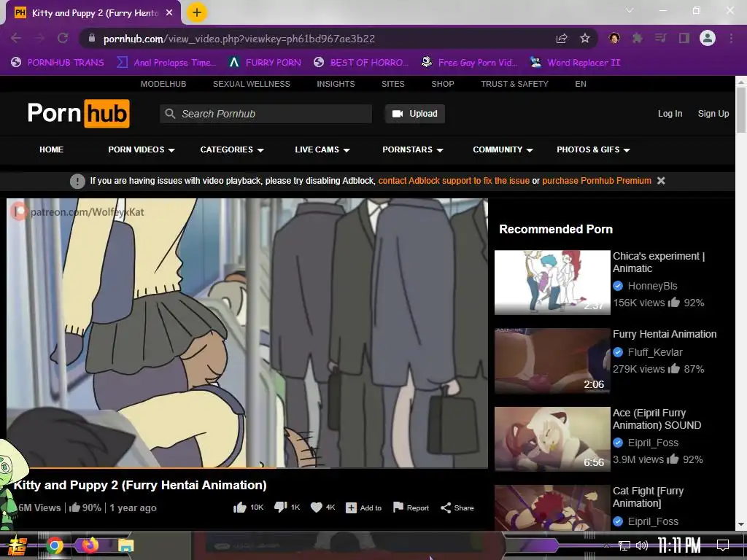
Task: Click the Report flag icon
Action: click(398, 507)
